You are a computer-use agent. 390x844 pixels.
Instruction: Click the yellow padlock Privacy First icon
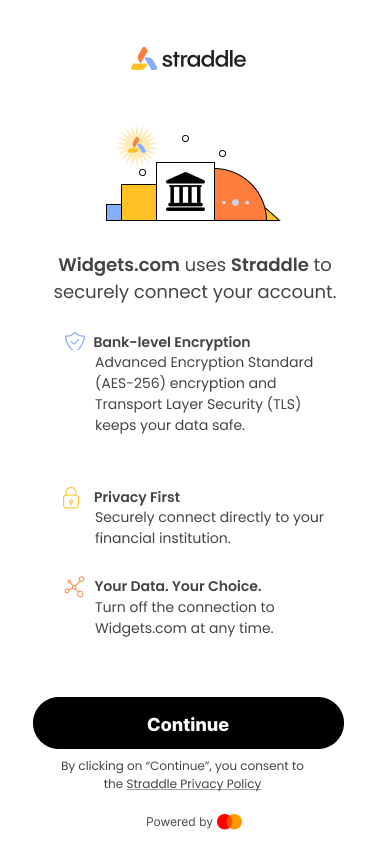pyautogui.click(x=71, y=497)
